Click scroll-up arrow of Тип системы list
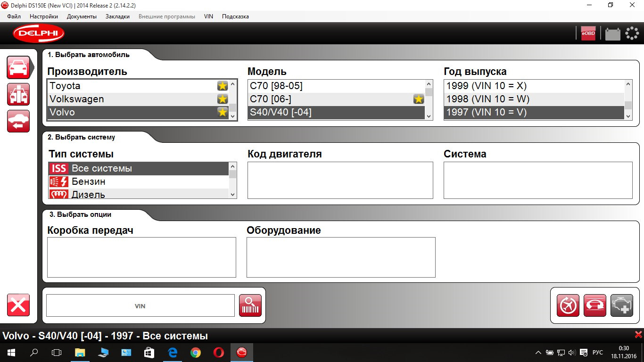 pos(232,166)
